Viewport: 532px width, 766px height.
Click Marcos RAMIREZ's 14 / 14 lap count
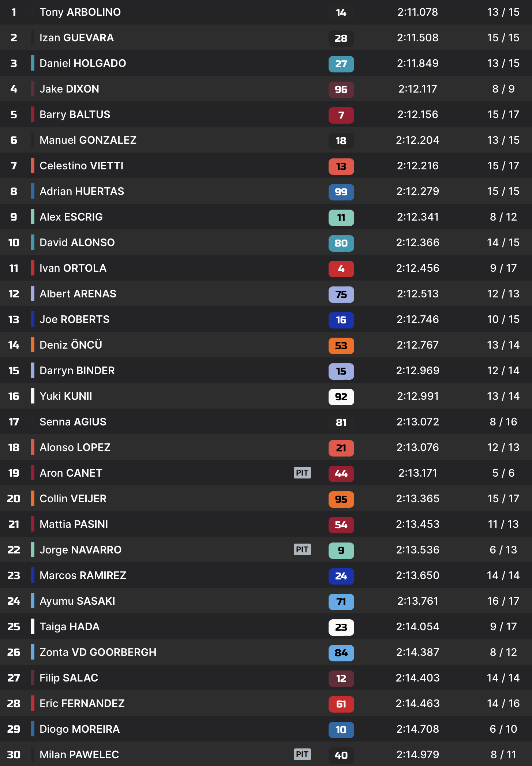503,575
